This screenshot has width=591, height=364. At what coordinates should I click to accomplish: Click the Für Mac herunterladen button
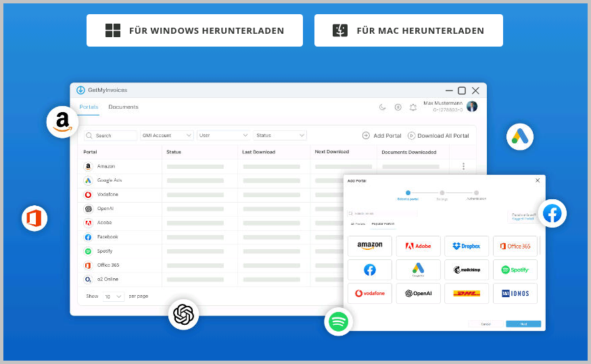click(x=408, y=30)
